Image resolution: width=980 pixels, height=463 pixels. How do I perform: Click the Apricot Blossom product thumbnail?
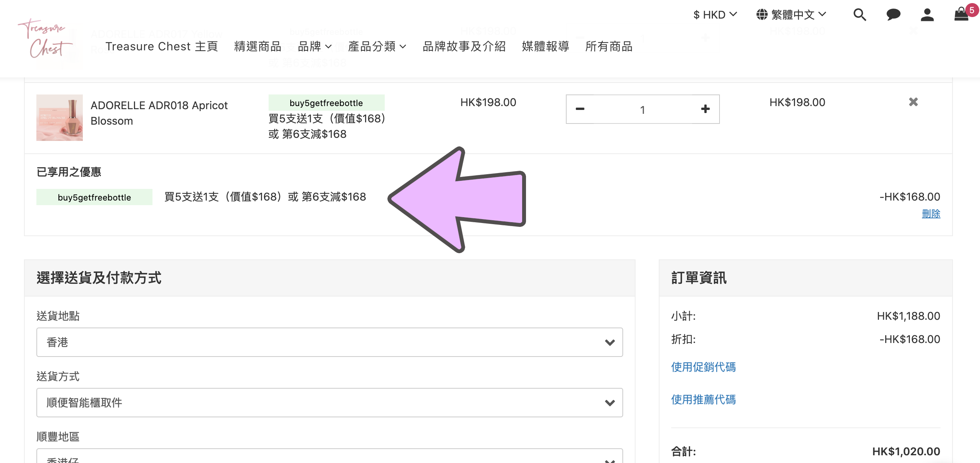[60, 118]
